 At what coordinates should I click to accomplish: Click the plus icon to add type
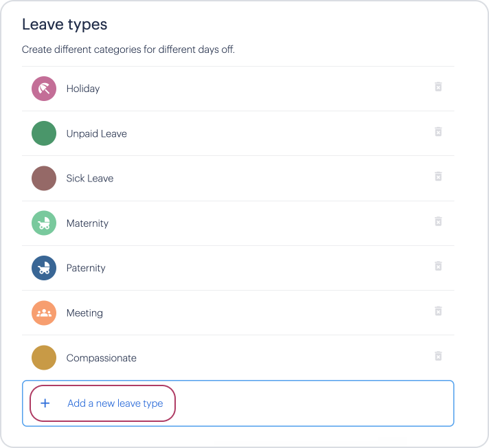(x=45, y=403)
